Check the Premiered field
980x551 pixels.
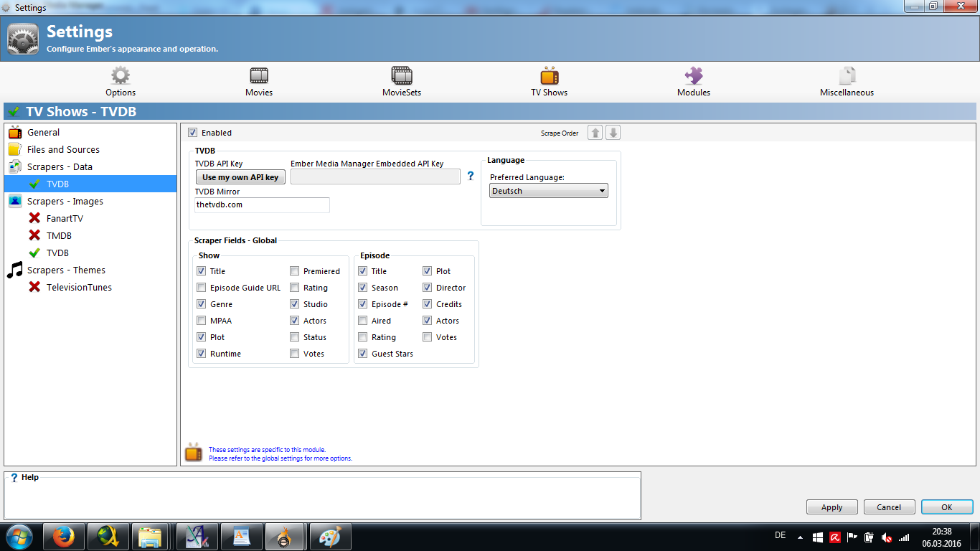pyautogui.click(x=295, y=271)
